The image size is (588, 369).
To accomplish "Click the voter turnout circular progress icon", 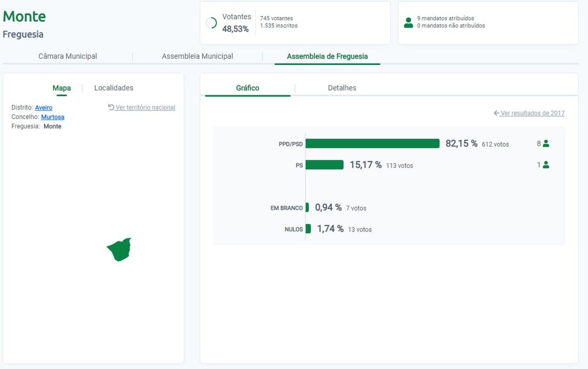I will click(211, 23).
